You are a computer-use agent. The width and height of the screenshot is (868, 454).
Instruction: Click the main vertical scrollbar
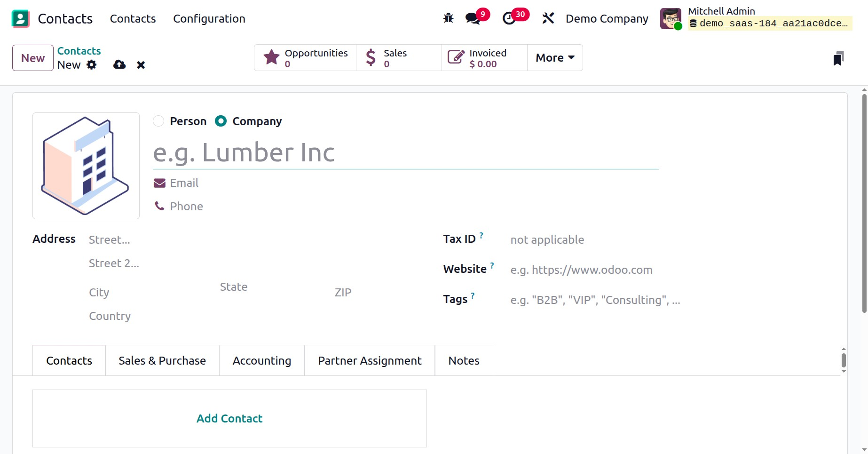click(864, 202)
